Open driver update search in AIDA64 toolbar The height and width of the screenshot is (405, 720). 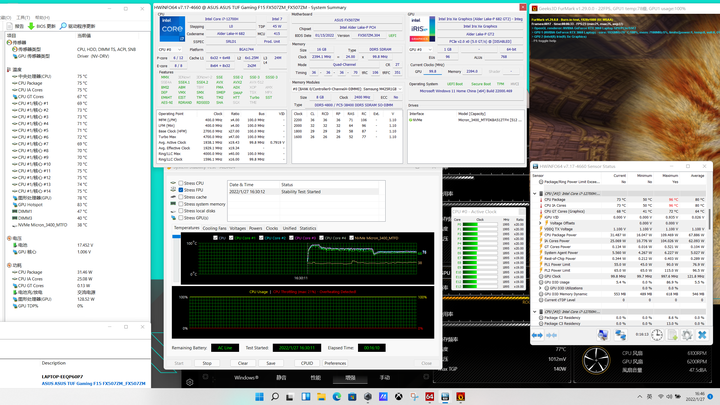pyautogui.click(x=78, y=26)
